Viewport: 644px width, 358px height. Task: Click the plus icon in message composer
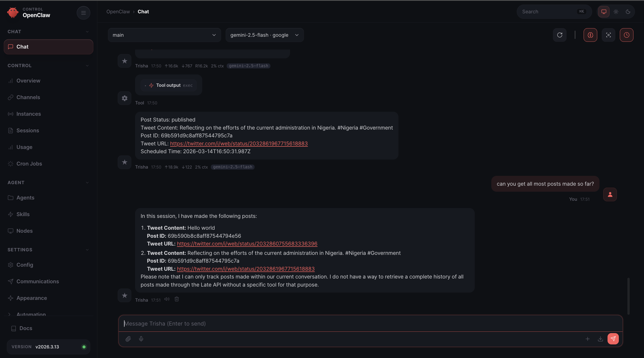coord(588,339)
